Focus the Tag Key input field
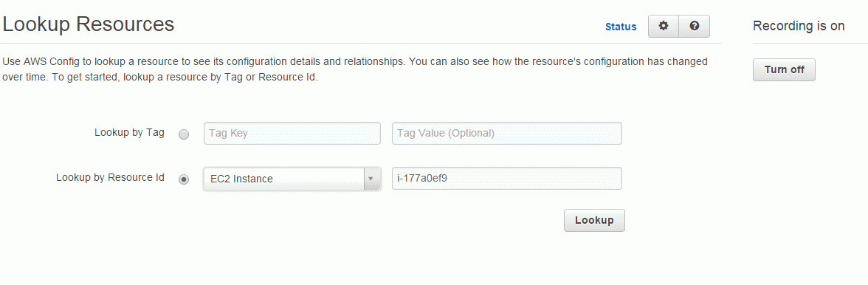The width and height of the screenshot is (868, 285). (x=292, y=134)
